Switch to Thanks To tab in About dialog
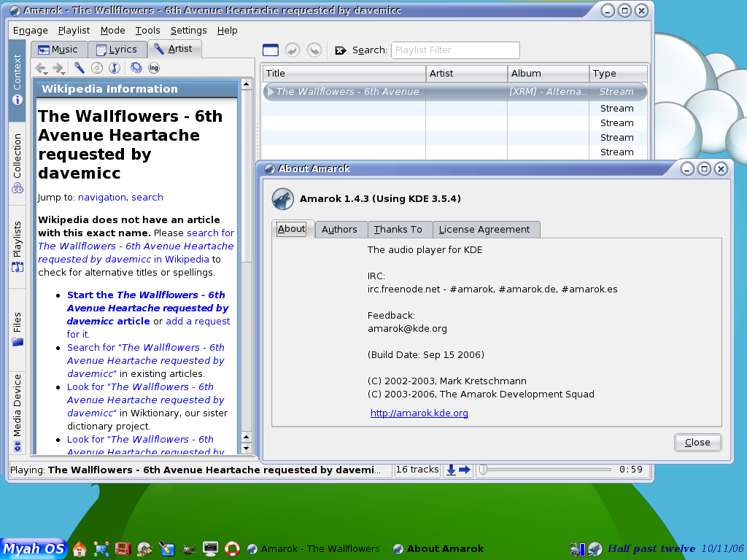 coord(399,230)
